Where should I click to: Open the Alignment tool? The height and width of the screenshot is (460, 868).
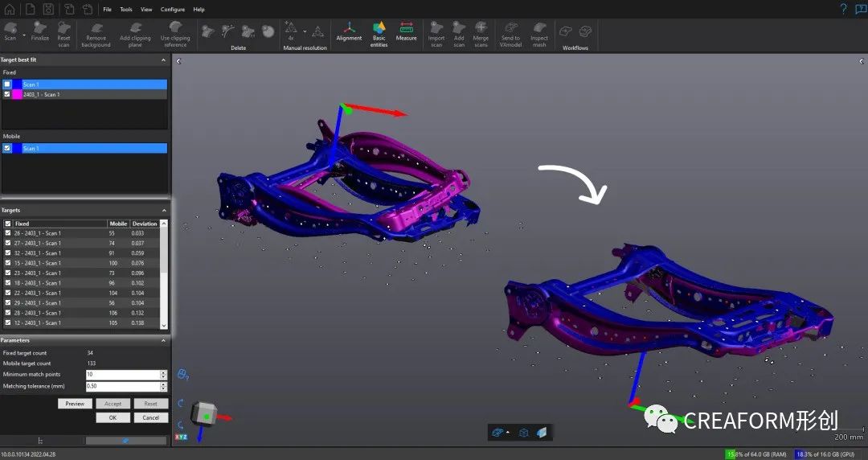(349, 32)
